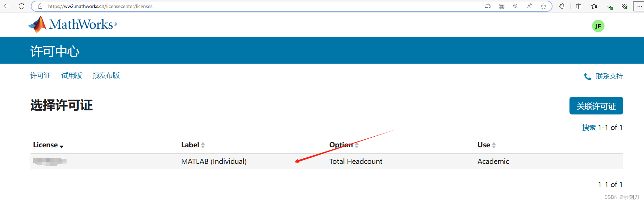Sort the table by License column

[48, 145]
